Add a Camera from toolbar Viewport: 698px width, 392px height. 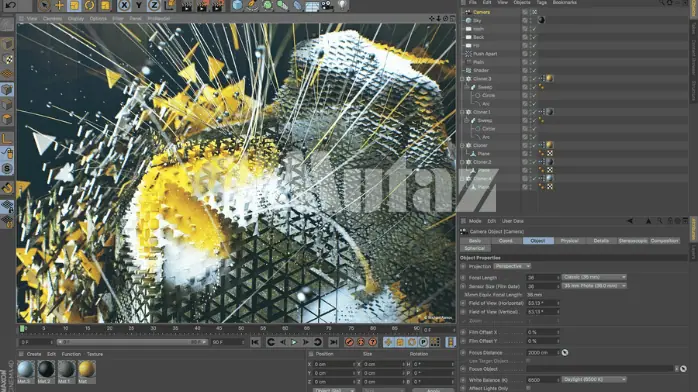tap(327, 5)
